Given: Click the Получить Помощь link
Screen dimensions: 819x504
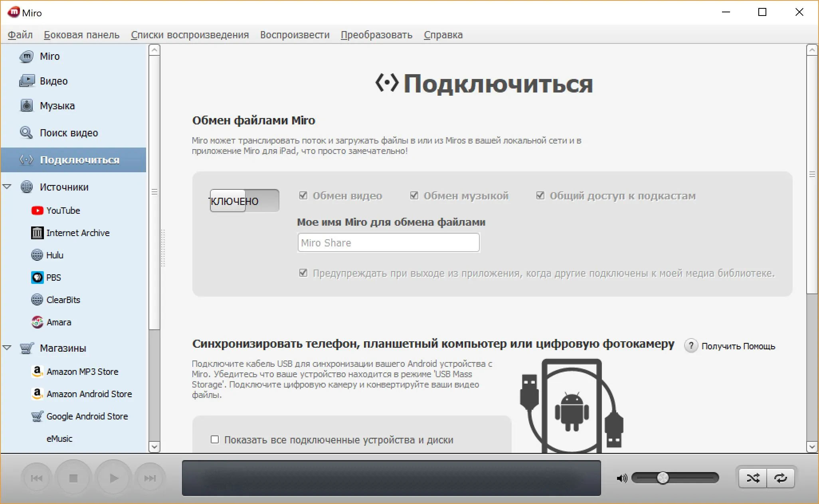Looking at the screenshot, I should point(738,346).
